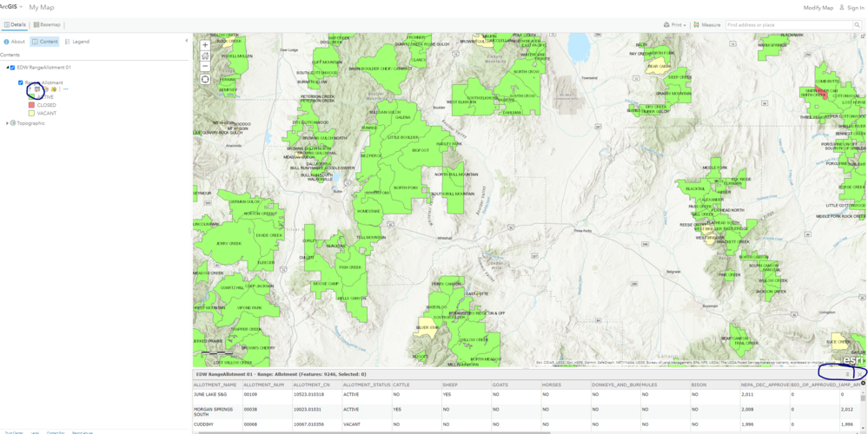Select the JUNE LAKE S&G table row
The height and width of the screenshot is (434, 868).
coord(527,395)
